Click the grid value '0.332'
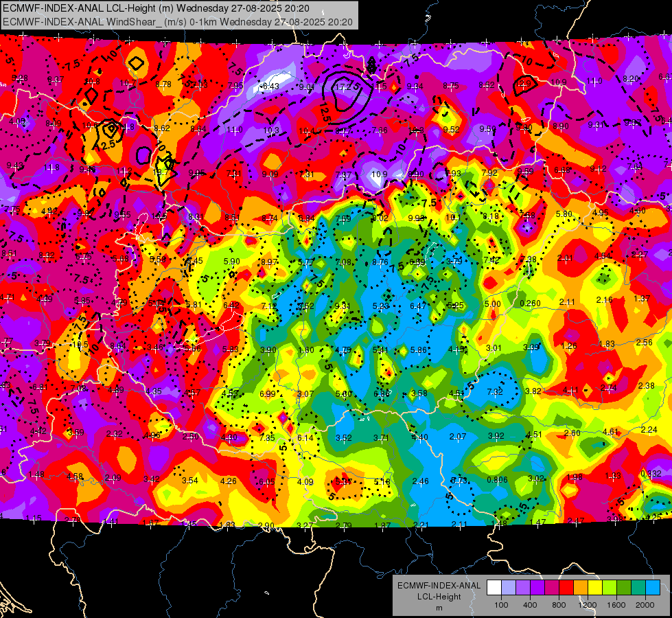Viewport: 672px width, 618px height. pyautogui.click(x=651, y=474)
